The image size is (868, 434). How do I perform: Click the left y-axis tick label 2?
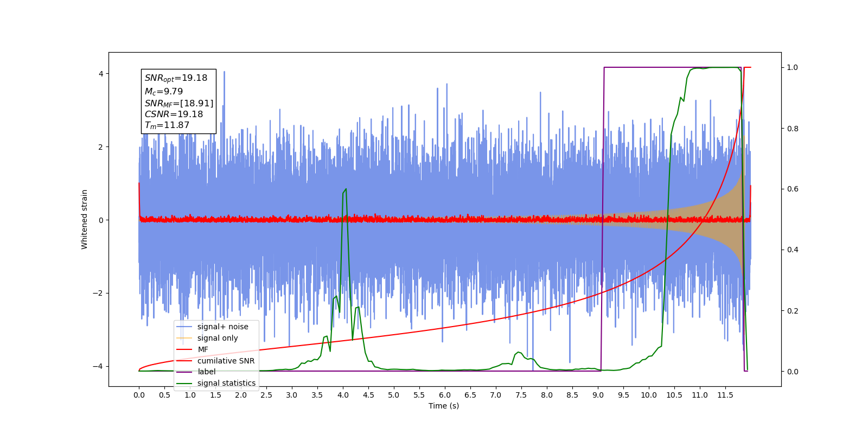click(x=100, y=147)
